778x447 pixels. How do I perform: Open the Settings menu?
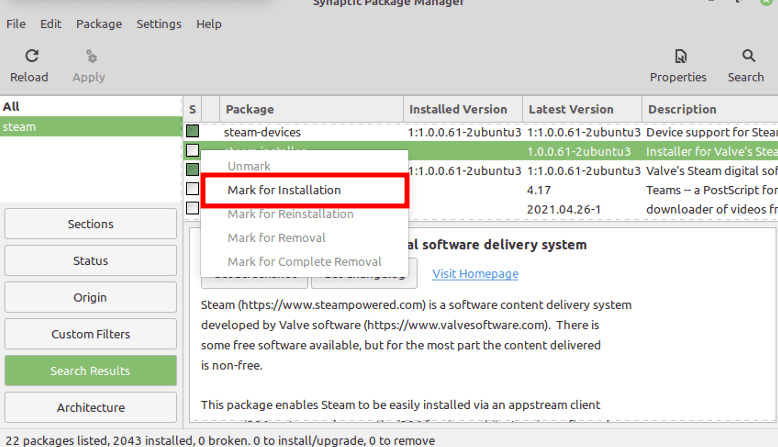point(159,24)
